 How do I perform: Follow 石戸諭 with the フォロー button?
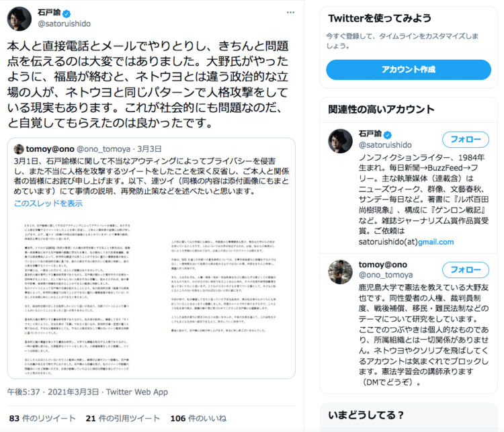coord(466,140)
